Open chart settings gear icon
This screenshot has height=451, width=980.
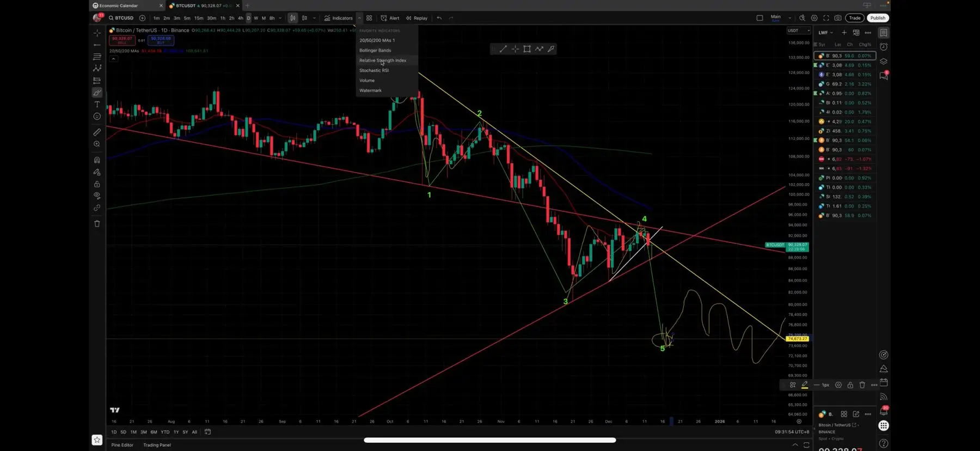click(x=814, y=18)
